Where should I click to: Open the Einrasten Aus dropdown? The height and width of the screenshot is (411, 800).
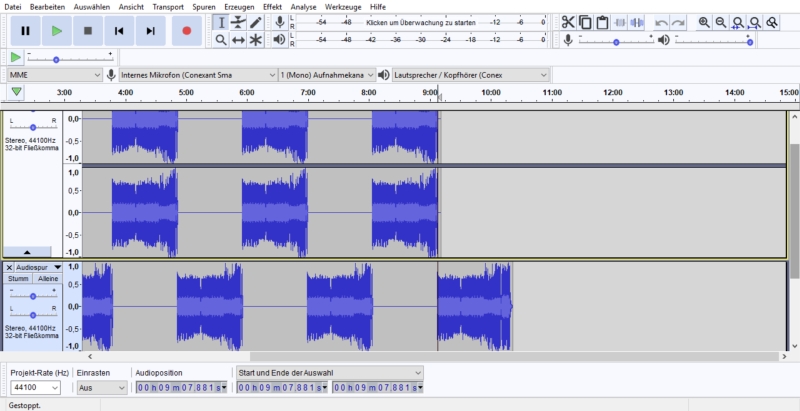point(102,388)
